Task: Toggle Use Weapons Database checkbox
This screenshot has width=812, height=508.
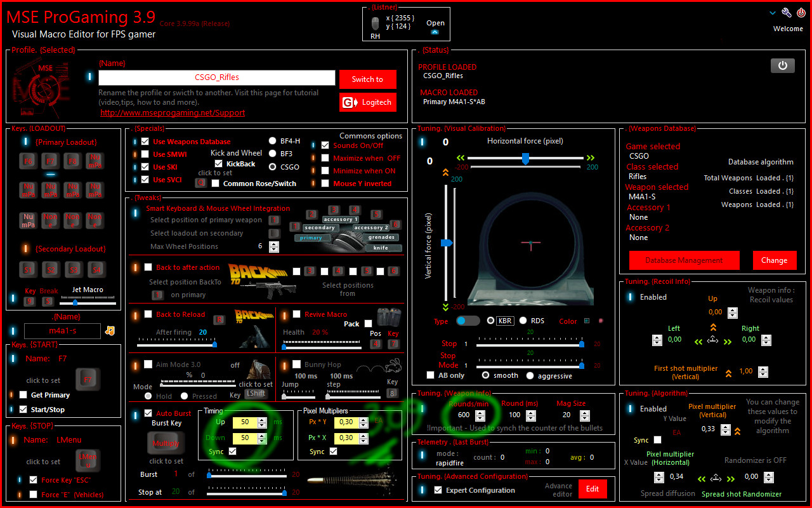Action: point(145,142)
